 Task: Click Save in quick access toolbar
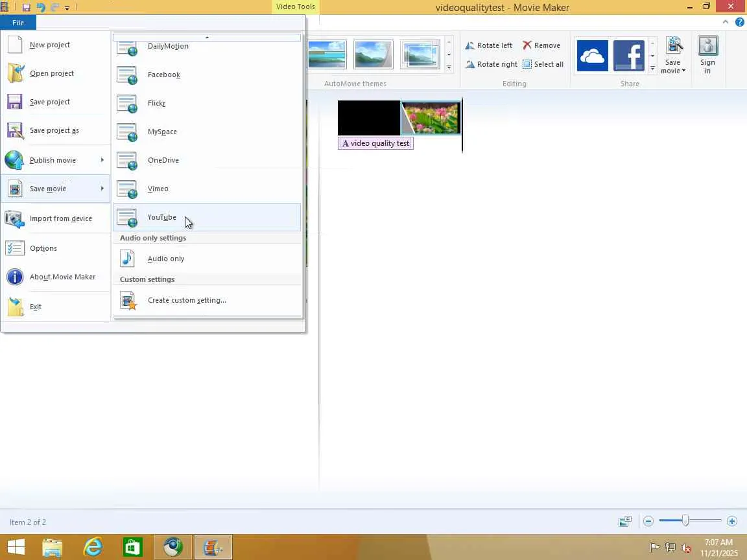26,8
